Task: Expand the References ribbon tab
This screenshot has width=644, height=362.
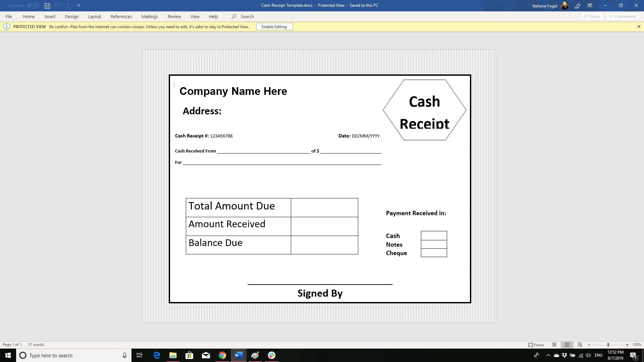Action: pyautogui.click(x=120, y=16)
